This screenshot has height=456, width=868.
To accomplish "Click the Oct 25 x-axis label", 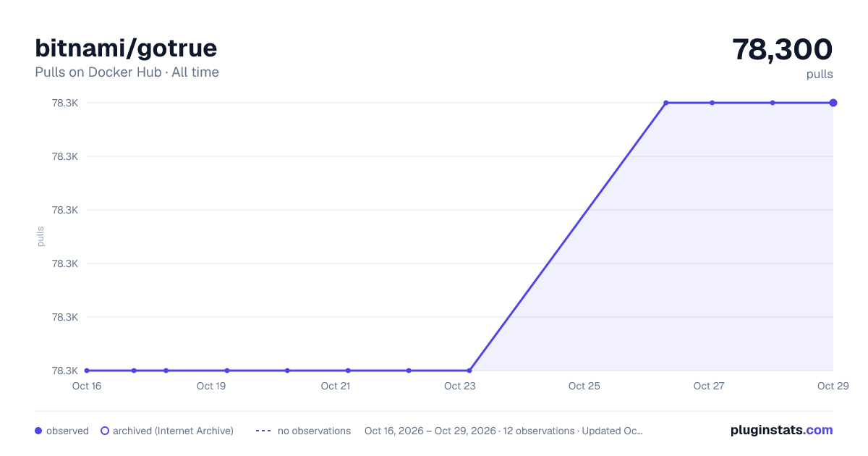I will point(584,386).
